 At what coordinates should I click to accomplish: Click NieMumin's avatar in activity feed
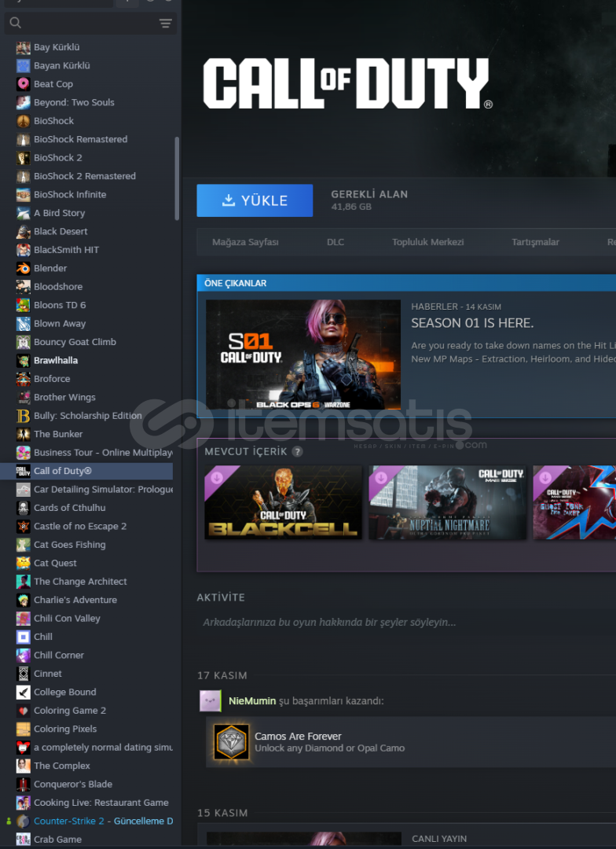(211, 700)
